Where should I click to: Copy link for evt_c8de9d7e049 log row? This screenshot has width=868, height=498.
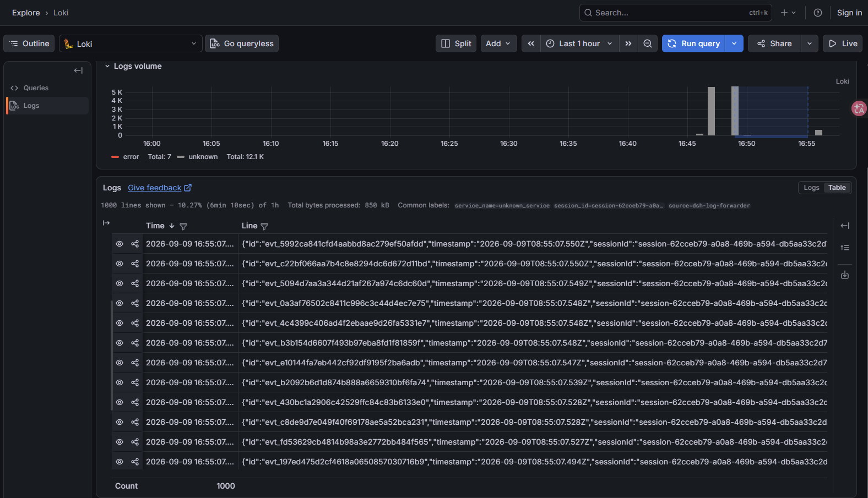[135, 422]
